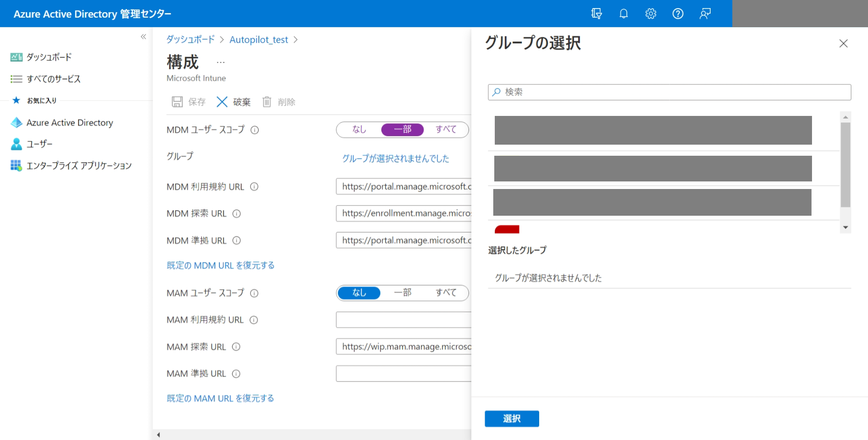The height and width of the screenshot is (440, 868).
Task: Set MDM ユーザー スコープ to なし
Action: coord(359,130)
